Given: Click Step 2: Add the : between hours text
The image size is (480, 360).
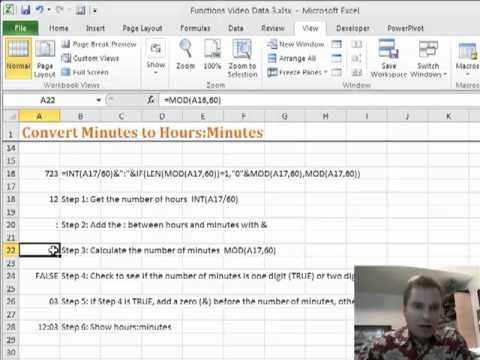Looking at the screenshot, I should (x=164, y=225).
